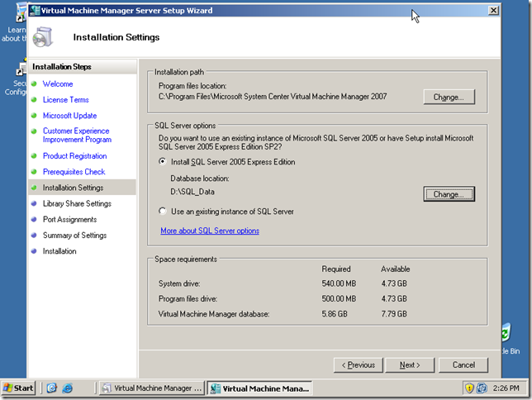Screen dimensions: 532x400
Task: Click the D:\SQL_Data database path
Action: [x=192, y=192]
